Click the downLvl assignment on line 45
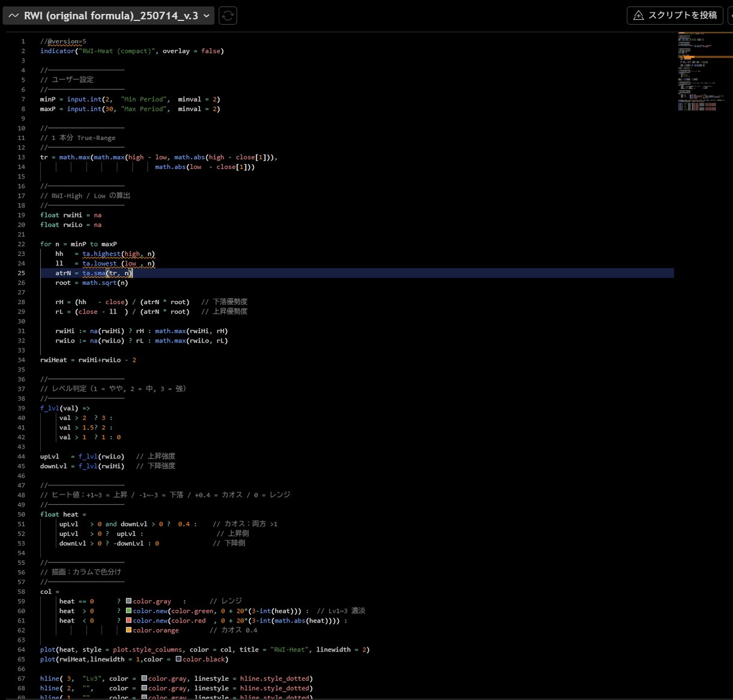This screenshot has height=700, width=733. point(82,466)
